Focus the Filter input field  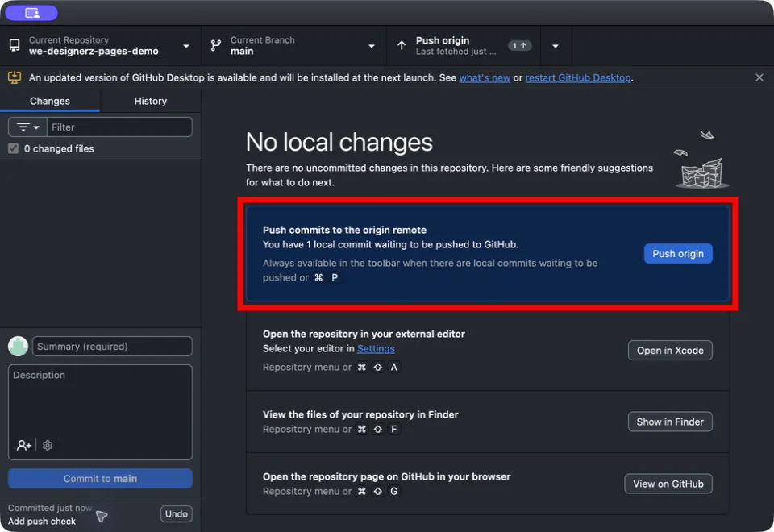click(x=119, y=127)
